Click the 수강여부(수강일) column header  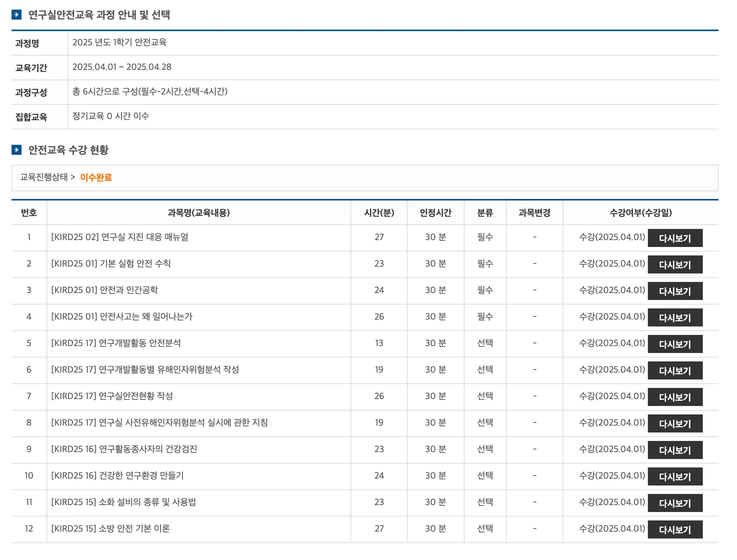pos(641,213)
